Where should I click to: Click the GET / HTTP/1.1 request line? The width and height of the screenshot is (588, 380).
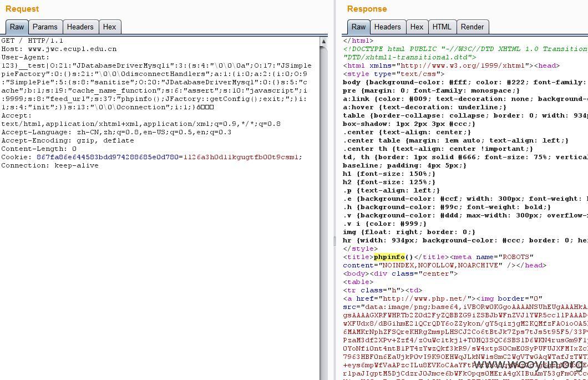click(32, 40)
